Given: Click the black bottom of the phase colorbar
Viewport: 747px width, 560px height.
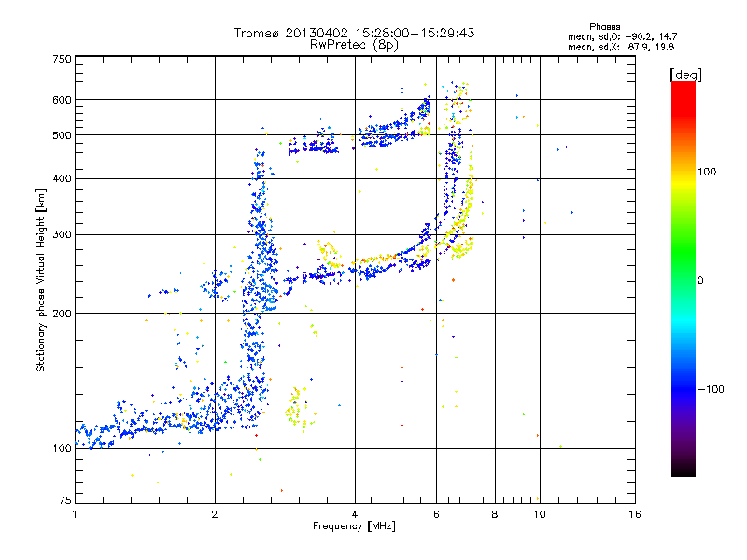Looking at the screenshot, I should point(684,469).
